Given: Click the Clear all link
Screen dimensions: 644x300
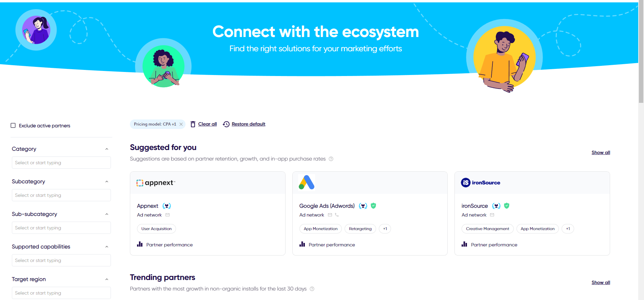Looking at the screenshot, I should click(208, 124).
